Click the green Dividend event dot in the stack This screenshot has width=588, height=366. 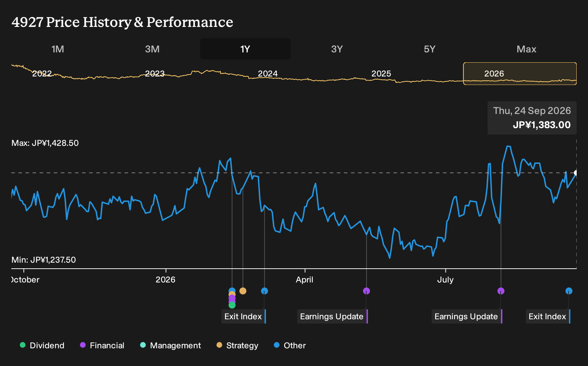click(x=232, y=305)
